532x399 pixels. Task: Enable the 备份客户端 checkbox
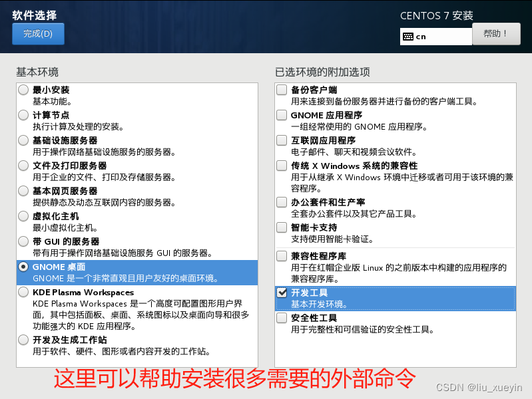click(x=282, y=90)
